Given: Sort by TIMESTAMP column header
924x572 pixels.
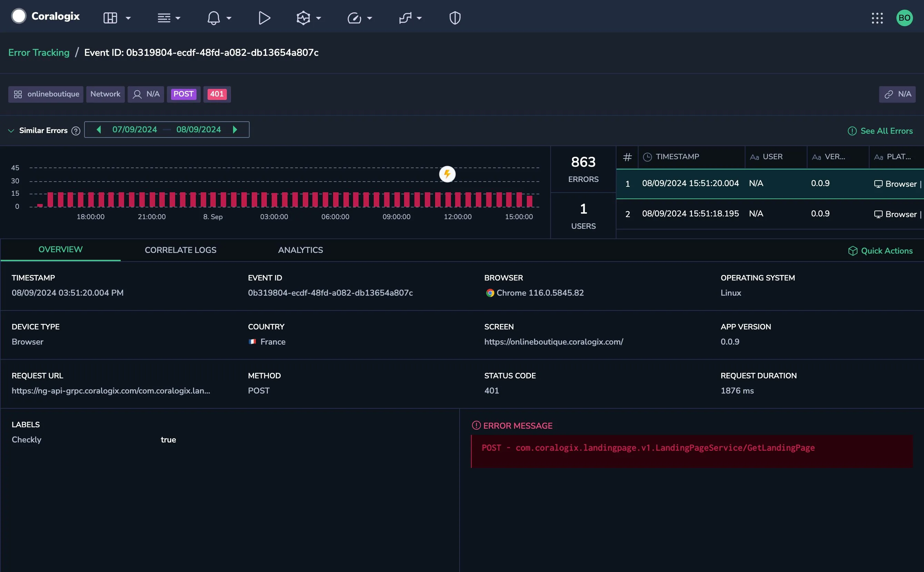Looking at the screenshot, I should click(691, 157).
